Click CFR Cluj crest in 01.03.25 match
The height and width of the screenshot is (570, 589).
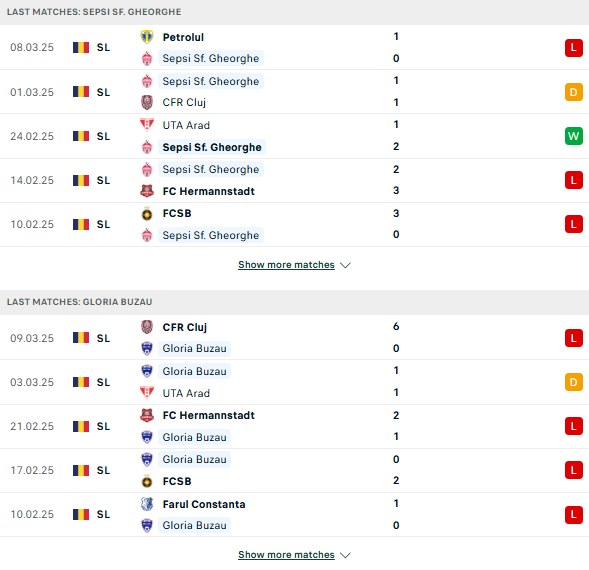click(147, 102)
